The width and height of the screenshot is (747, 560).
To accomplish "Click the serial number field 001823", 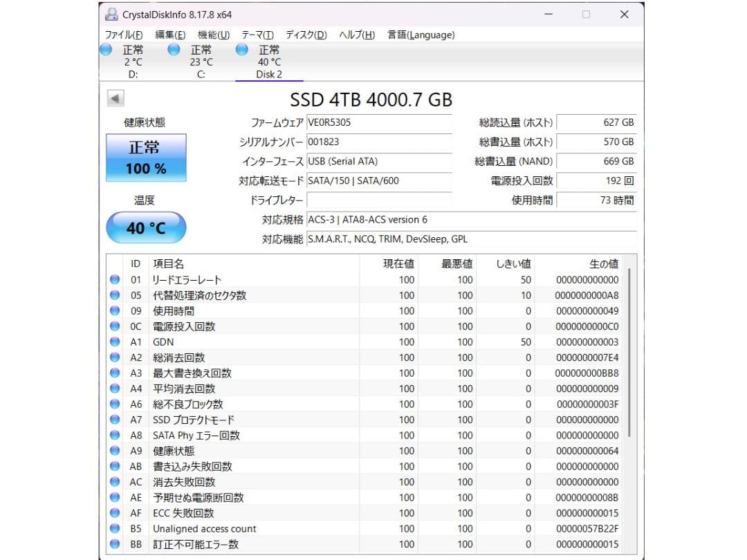I will (x=379, y=142).
